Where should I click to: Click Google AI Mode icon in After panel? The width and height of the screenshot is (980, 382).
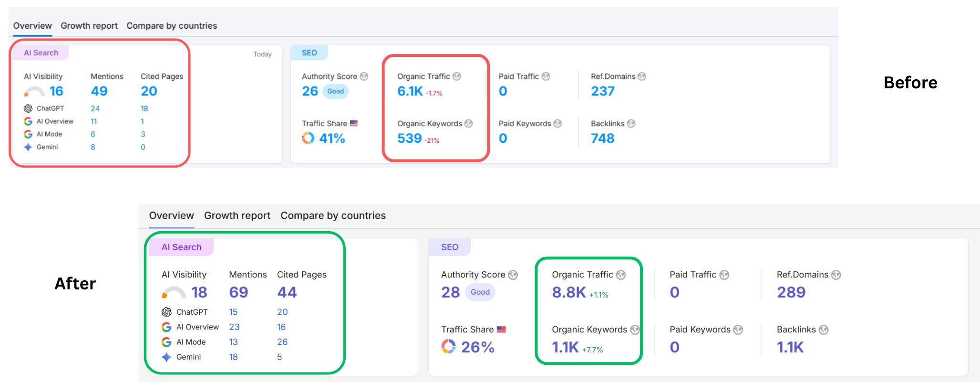(x=166, y=342)
